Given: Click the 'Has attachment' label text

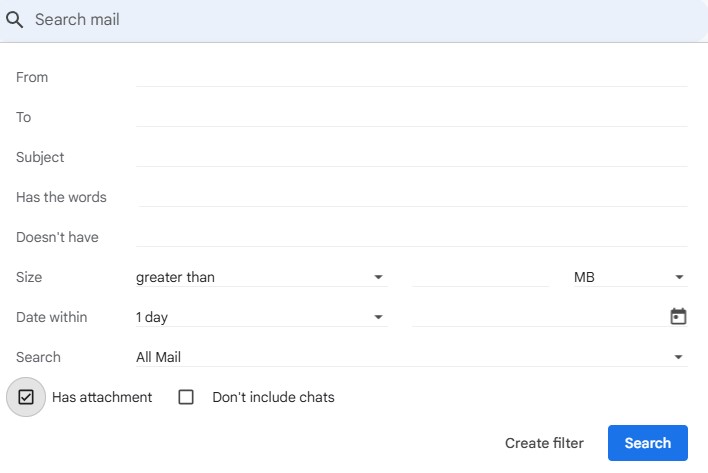Looking at the screenshot, I should point(102,397).
